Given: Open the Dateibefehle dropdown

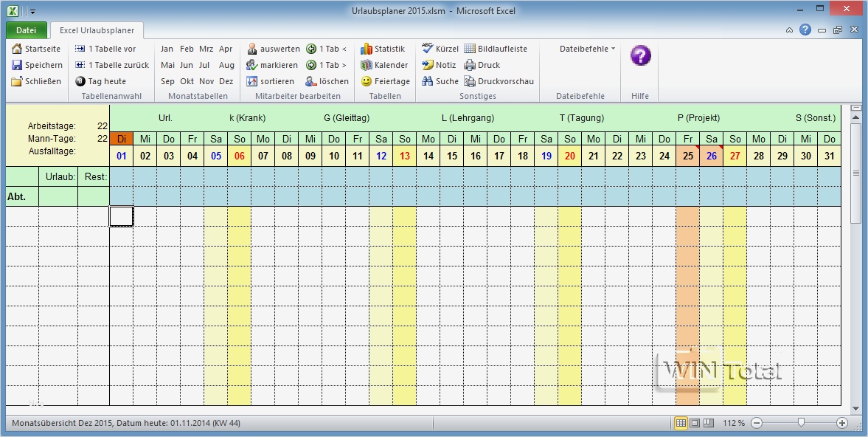Looking at the screenshot, I should [582, 49].
